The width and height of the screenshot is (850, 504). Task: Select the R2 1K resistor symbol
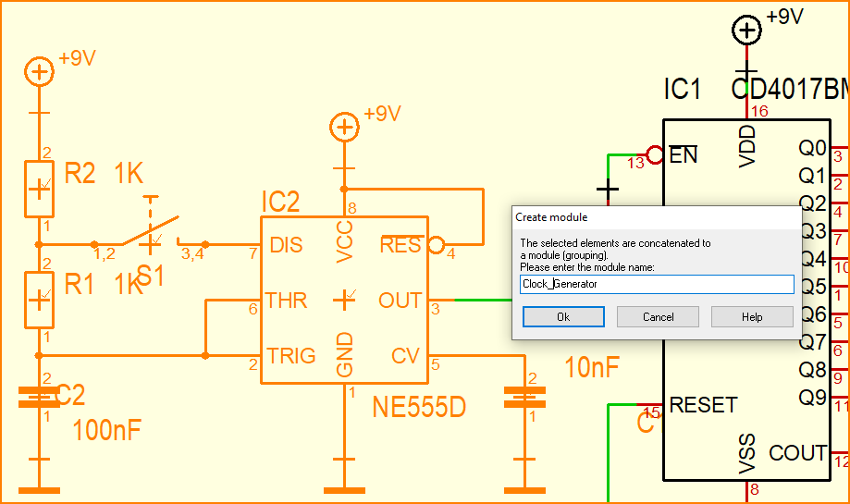pyautogui.click(x=39, y=188)
